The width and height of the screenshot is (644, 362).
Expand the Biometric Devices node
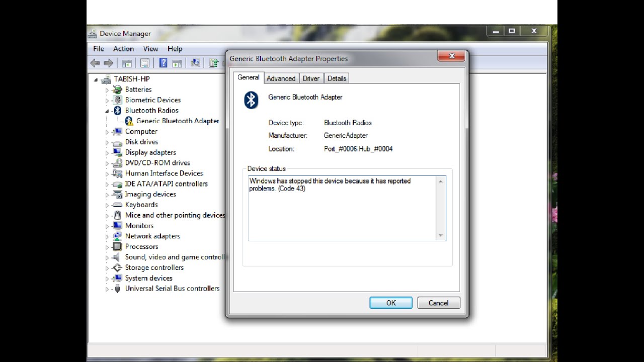click(x=107, y=101)
